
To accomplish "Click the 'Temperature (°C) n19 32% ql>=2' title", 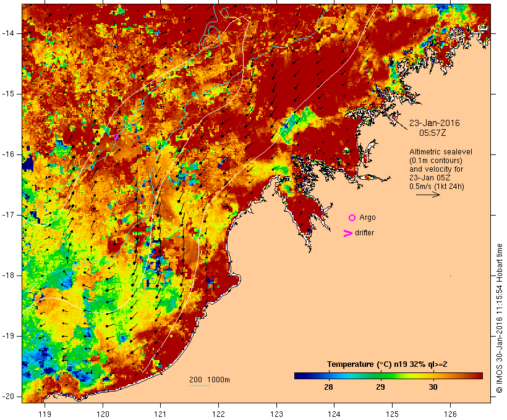I will point(387,364).
